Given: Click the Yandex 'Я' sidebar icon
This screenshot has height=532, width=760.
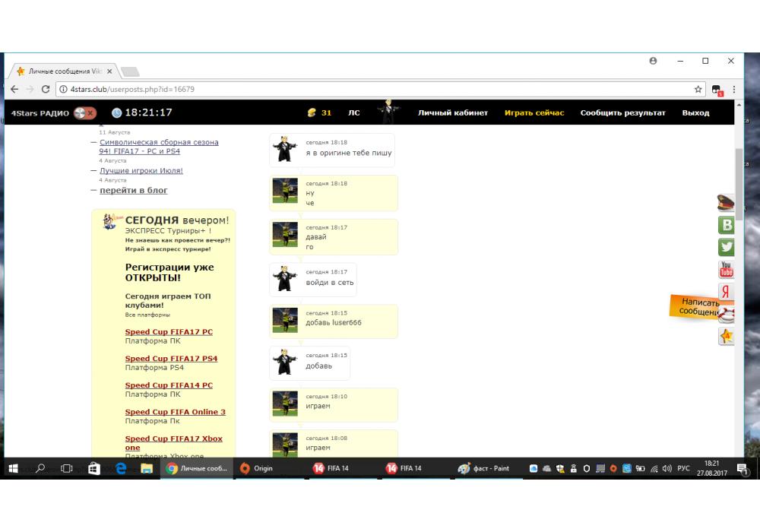Looking at the screenshot, I should (x=727, y=292).
